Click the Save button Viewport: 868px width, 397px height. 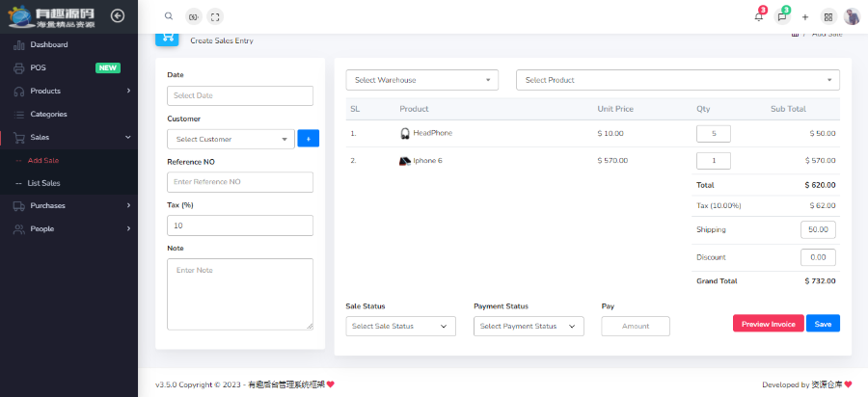(824, 324)
